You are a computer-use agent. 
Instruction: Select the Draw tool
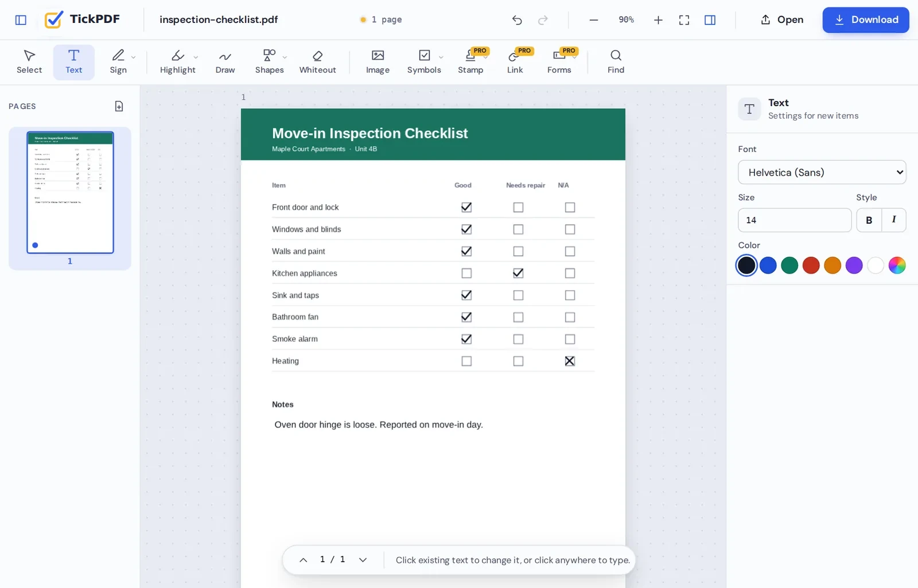[x=225, y=62]
